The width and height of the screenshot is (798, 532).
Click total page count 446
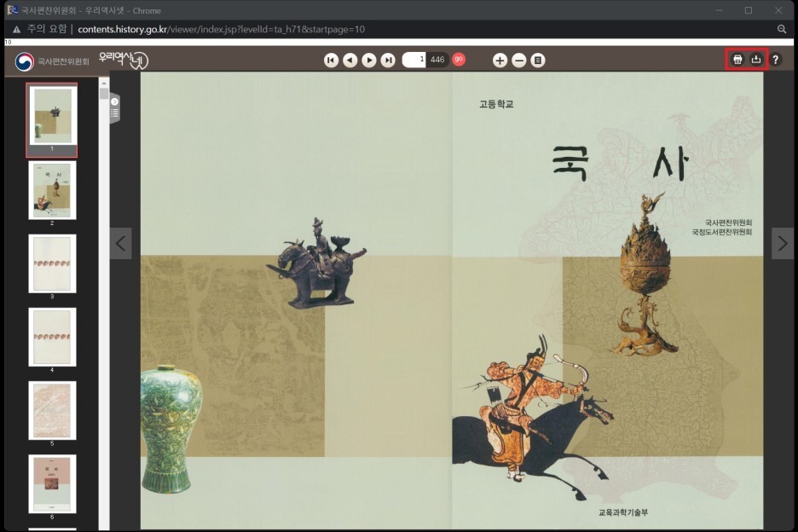[x=437, y=60]
